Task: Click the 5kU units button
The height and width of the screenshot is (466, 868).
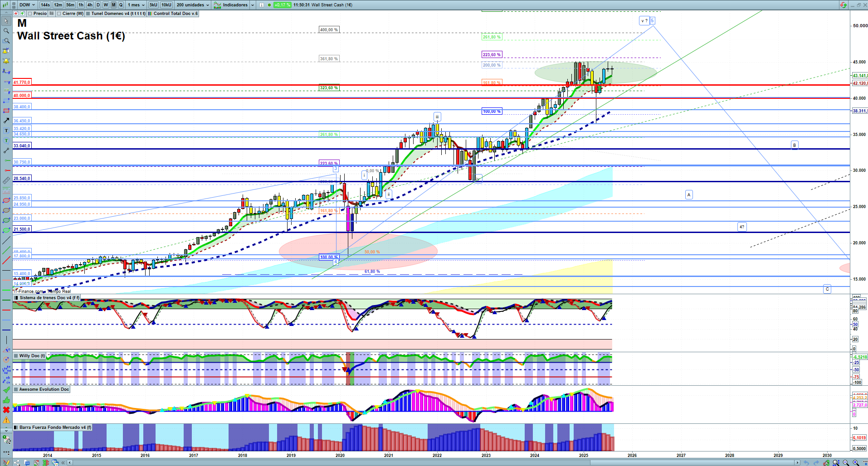Action: coord(153,5)
